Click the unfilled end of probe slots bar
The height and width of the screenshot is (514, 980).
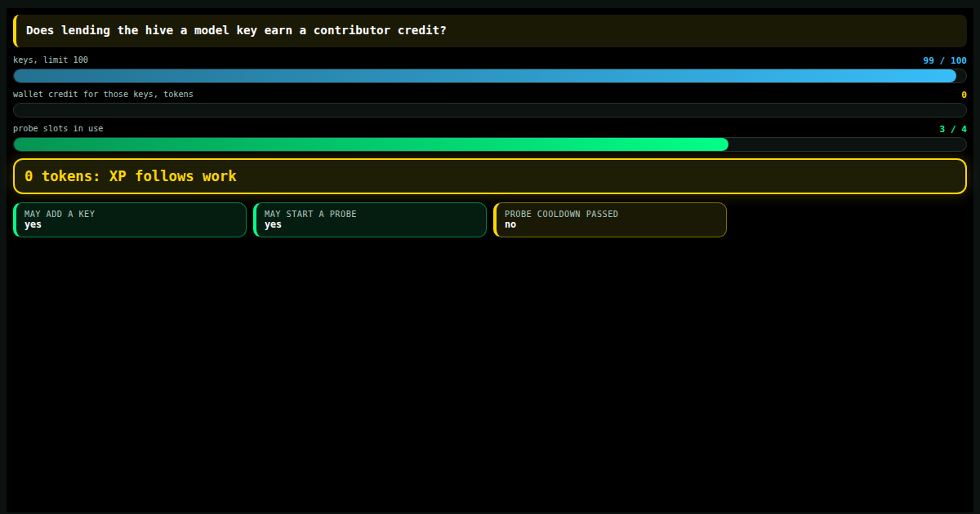tap(848, 144)
